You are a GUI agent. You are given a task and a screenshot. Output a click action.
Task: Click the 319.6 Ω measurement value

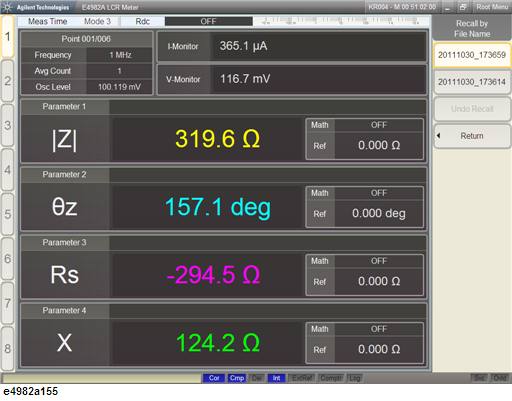click(217, 139)
